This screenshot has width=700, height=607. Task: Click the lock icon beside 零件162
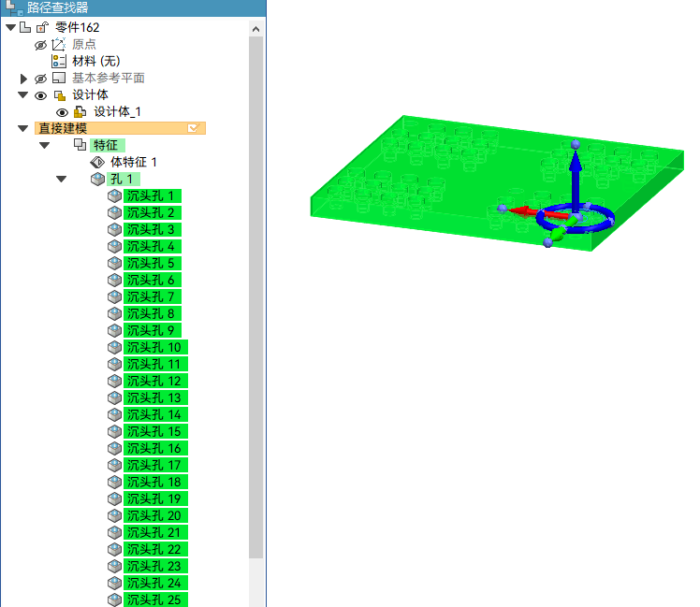click(x=42, y=28)
